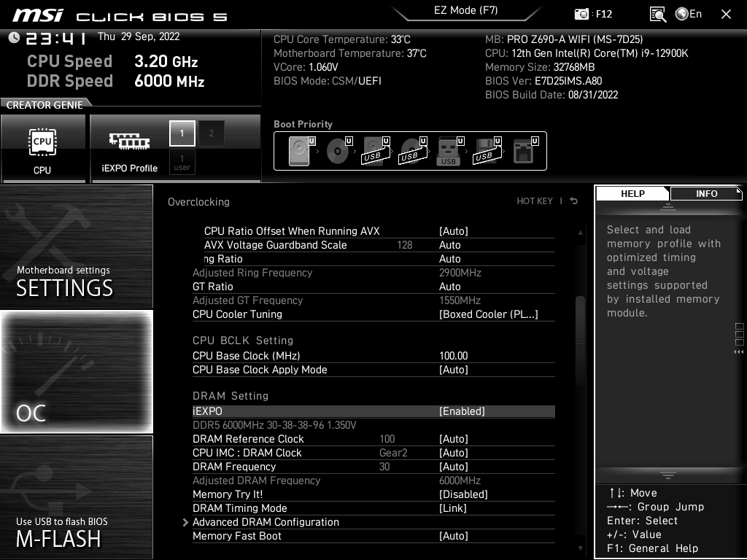Viewport: 747px width, 560px height.
Task: Change CPU Ratio Offset When Running AVX value
Action: coord(454,231)
